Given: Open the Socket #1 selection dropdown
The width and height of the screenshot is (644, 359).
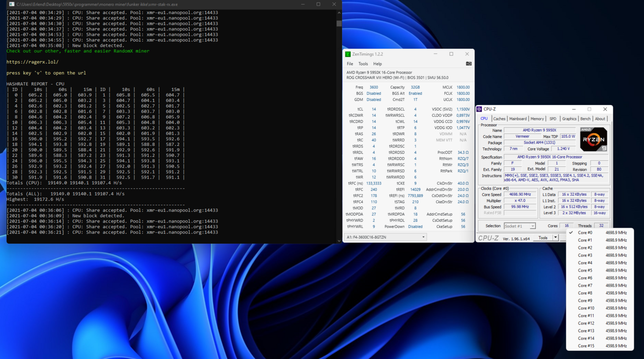Looking at the screenshot, I should click(519, 226).
